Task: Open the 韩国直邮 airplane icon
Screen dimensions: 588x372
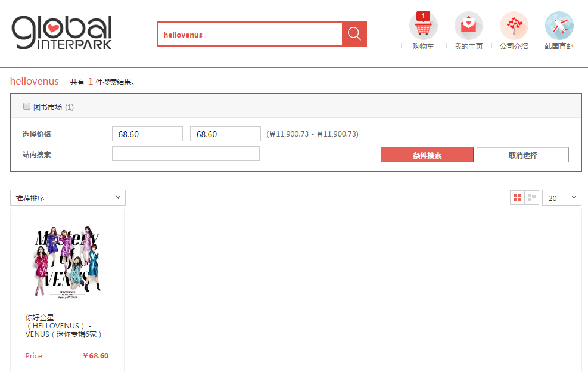Action: pyautogui.click(x=559, y=26)
